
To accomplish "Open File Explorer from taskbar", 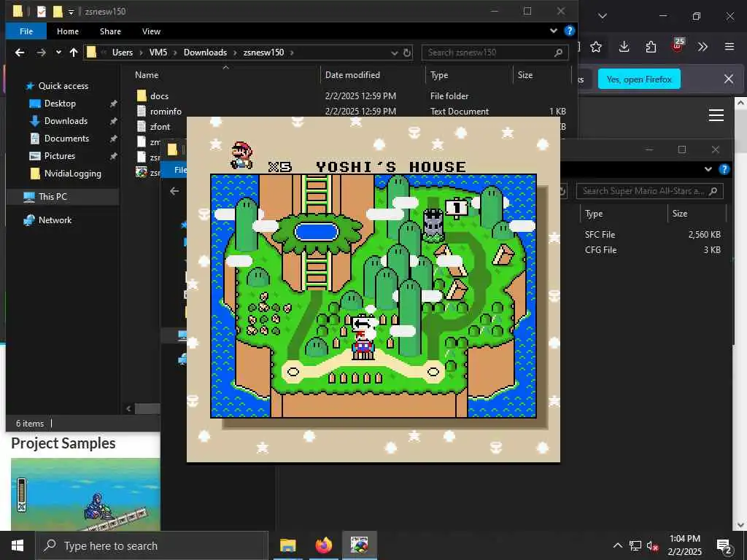I will (x=287, y=545).
